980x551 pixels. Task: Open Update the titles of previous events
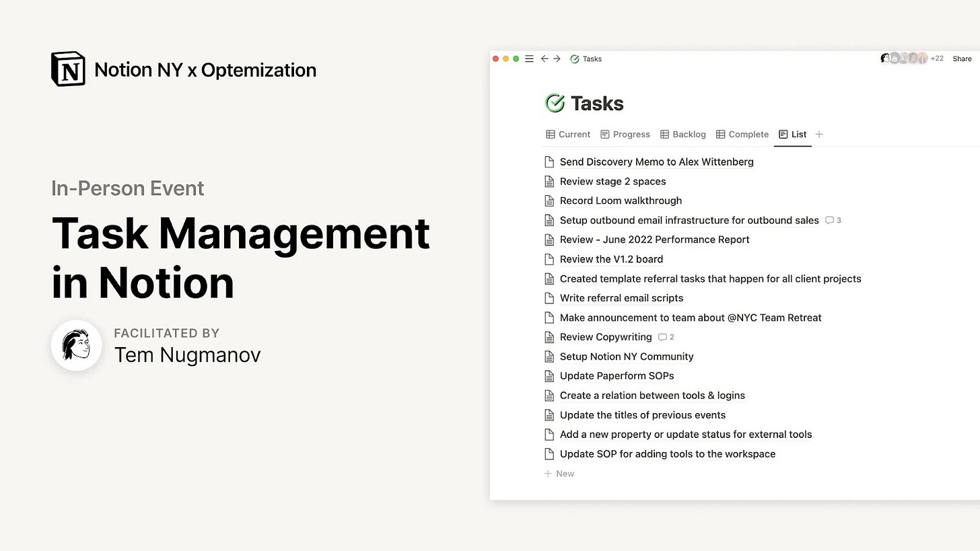point(643,414)
